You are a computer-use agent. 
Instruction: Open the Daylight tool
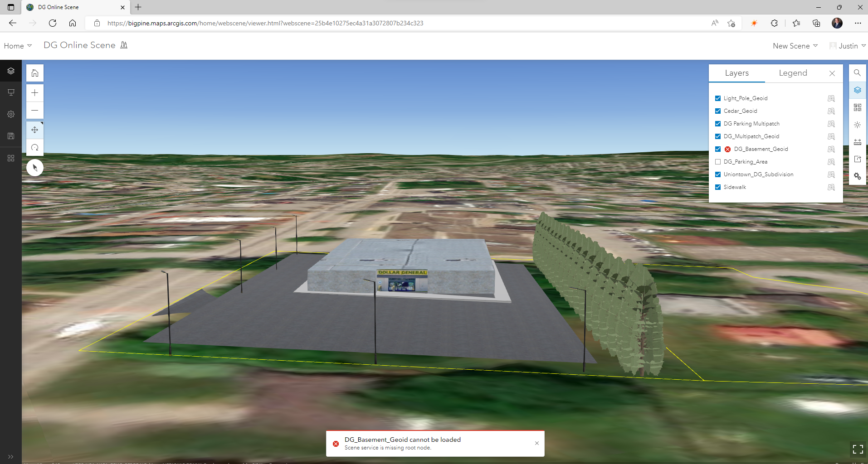(857, 125)
